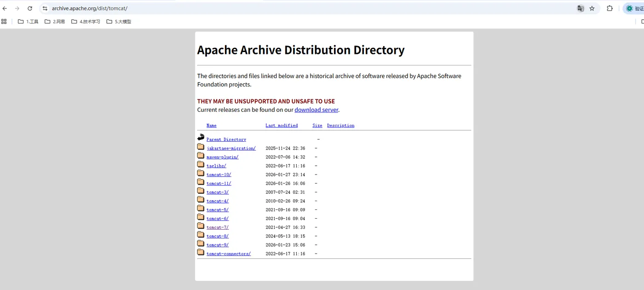Follow the download server link
644x290 pixels.
(316, 110)
